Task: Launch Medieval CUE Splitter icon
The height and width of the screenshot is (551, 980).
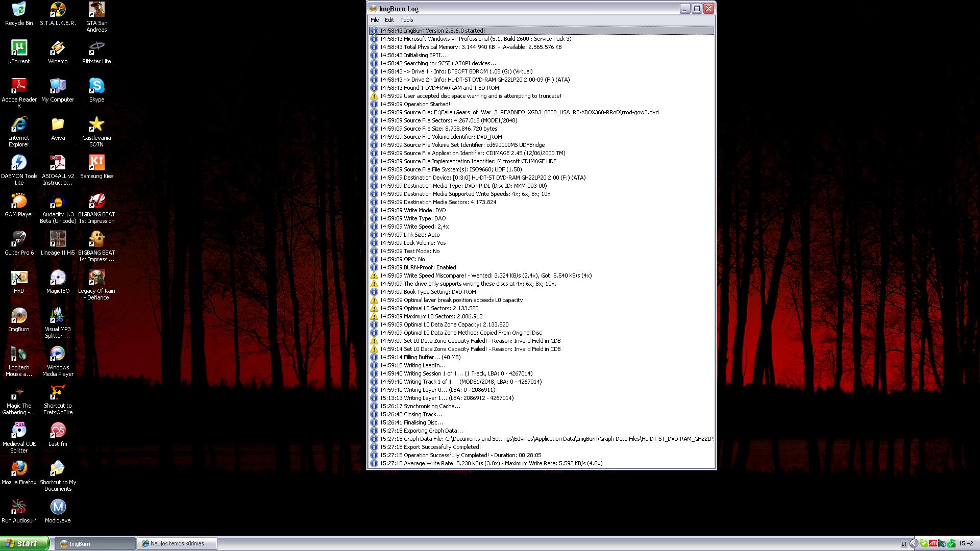Action: [19, 438]
